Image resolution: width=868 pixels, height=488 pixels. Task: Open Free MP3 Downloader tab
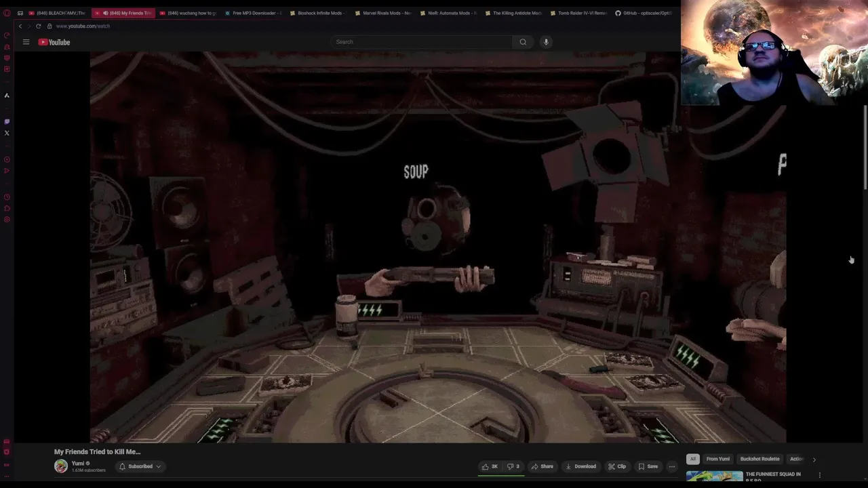click(254, 13)
